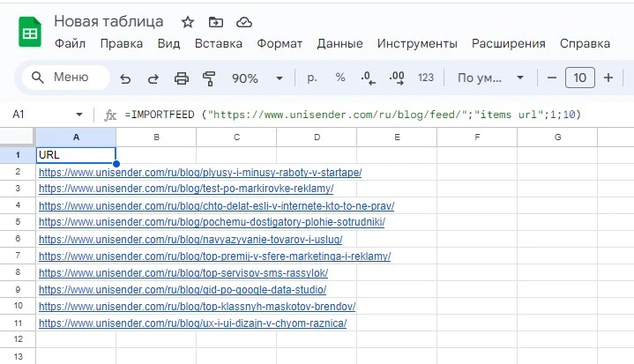The height and width of the screenshot is (364, 634).
Task: Open the Данные menu
Action: [x=339, y=44]
